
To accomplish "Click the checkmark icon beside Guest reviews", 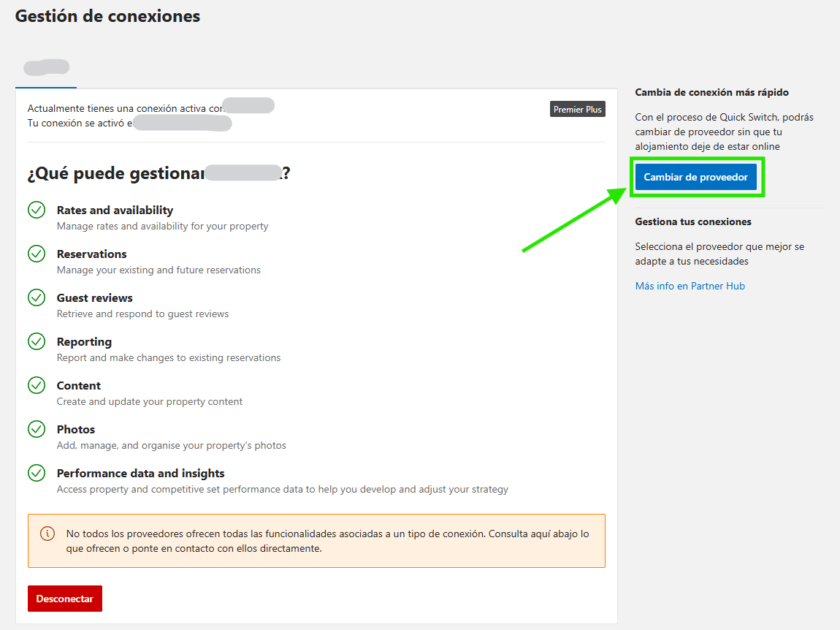I will click(x=37, y=297).
